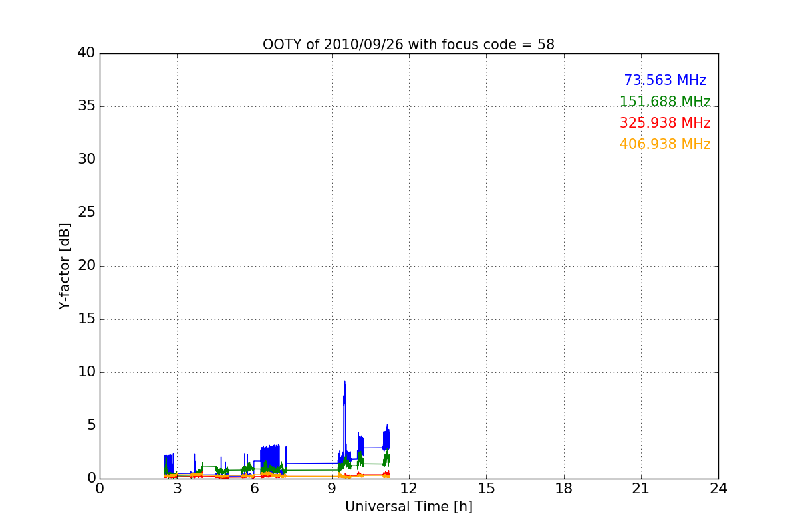Click y-axis tick label 20
The image size is (798, 532).
[86, 266]
